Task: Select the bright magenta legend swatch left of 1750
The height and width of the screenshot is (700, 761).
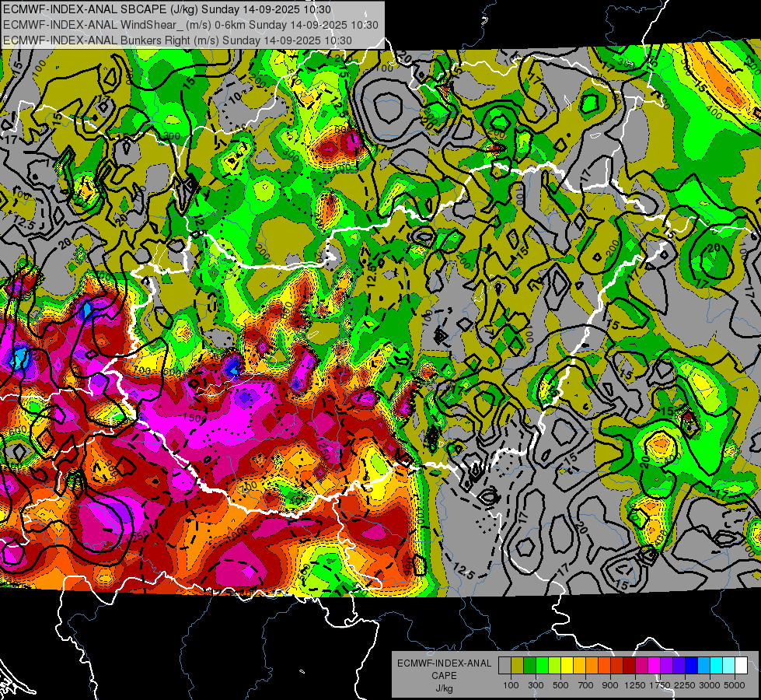Action: point(655,666)
